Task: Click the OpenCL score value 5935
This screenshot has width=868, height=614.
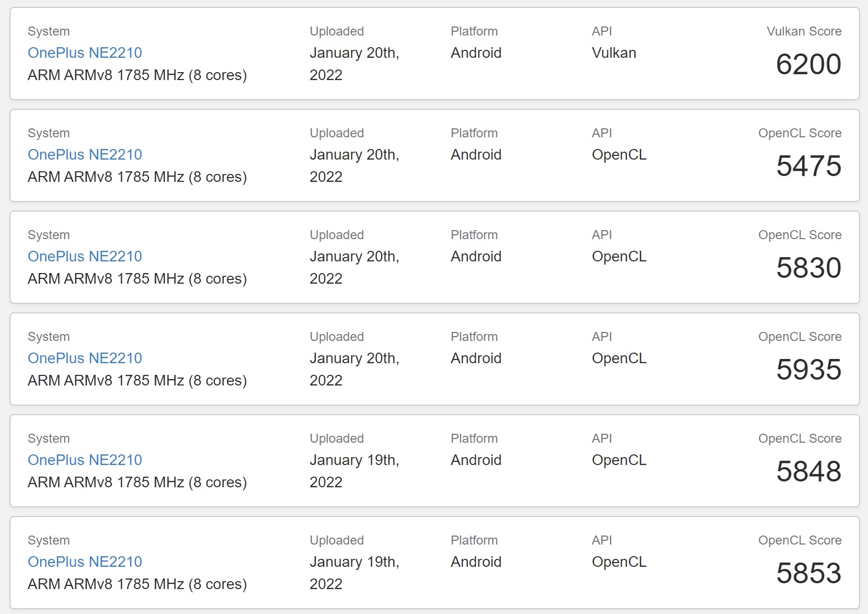Action: coord(809,370)
